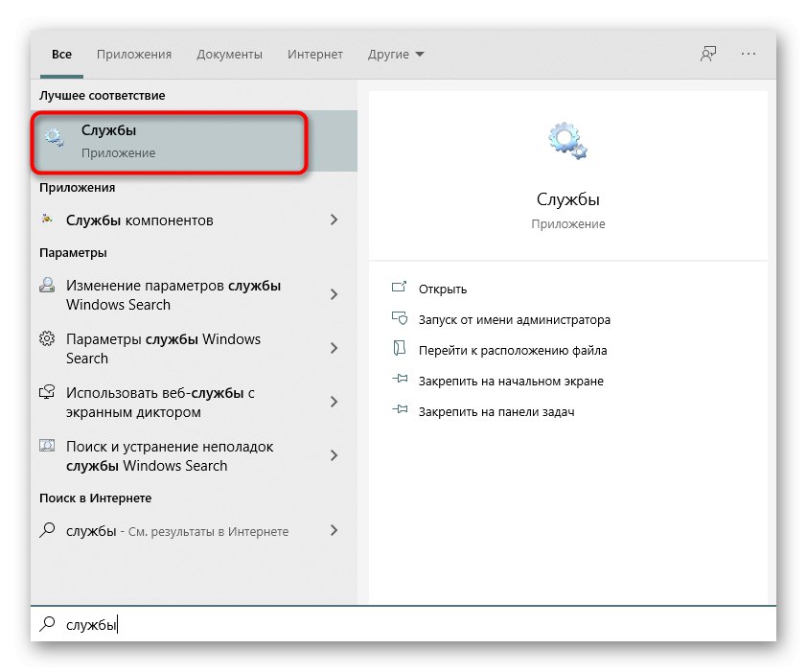The width and height of the screenshot is (807, 672).
Task: Click Перейти к расположению файла
Action: click(515, 350)
